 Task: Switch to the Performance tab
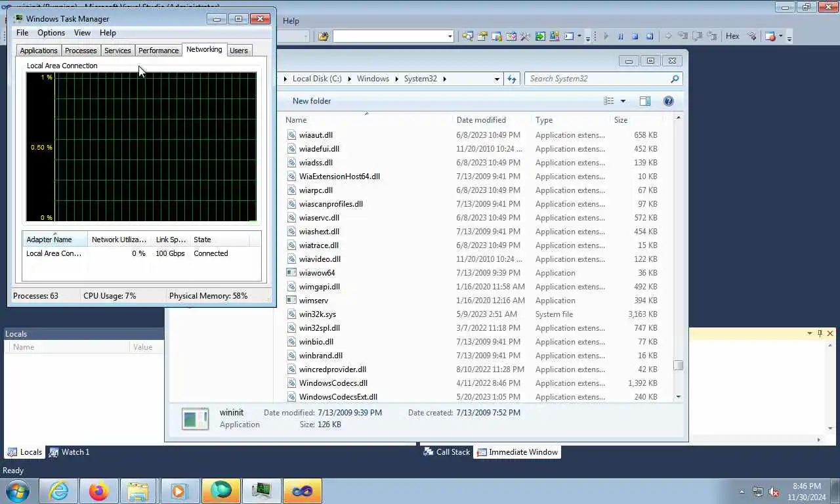click(158, 51)
